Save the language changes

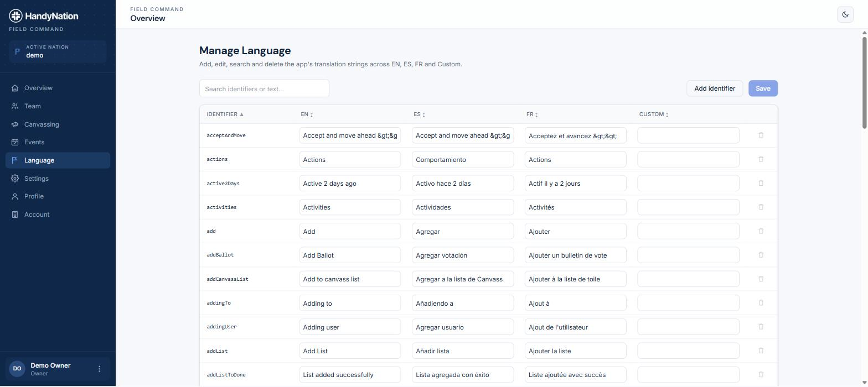tap(763, 88)
